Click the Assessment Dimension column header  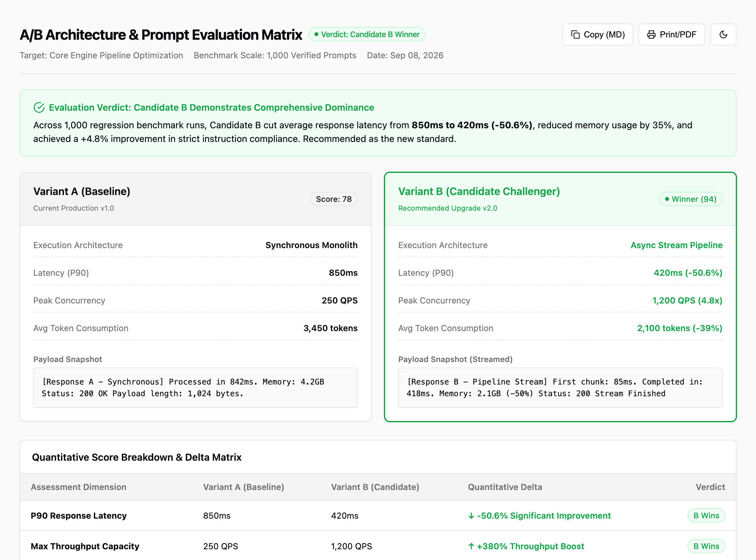[x=79, y=487]
